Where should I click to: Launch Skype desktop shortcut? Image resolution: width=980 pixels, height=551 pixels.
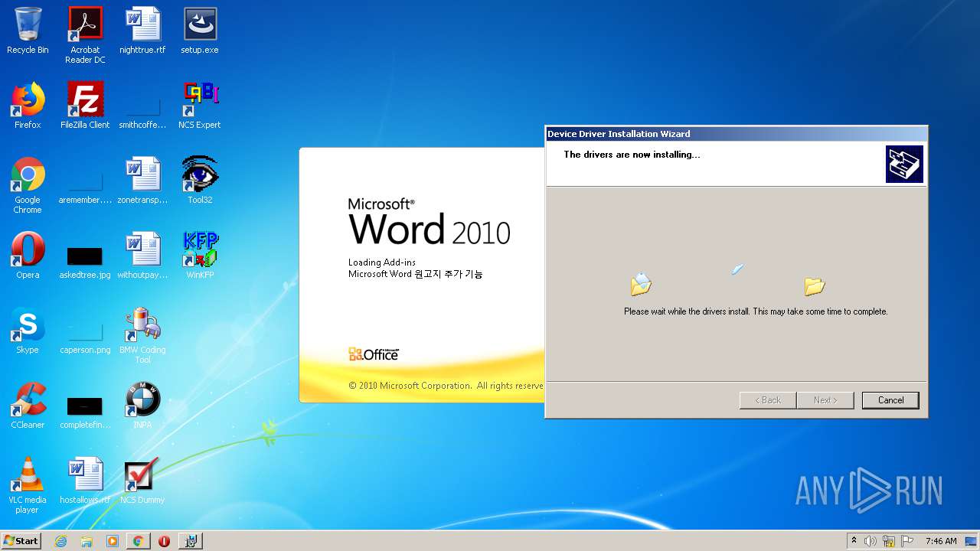28,331
